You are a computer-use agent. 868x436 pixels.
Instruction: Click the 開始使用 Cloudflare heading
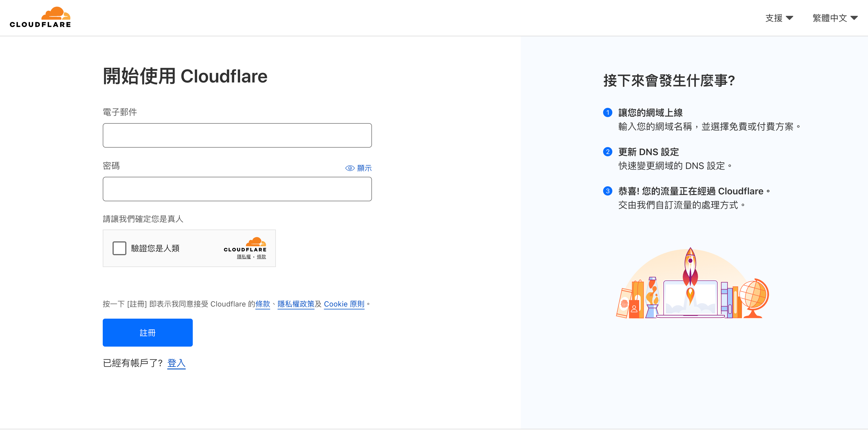coord(185,76)
